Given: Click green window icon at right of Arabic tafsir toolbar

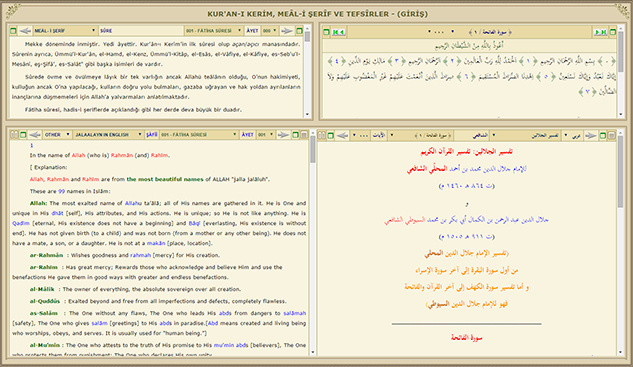Looking at the screenshot, I should (603, 135).
